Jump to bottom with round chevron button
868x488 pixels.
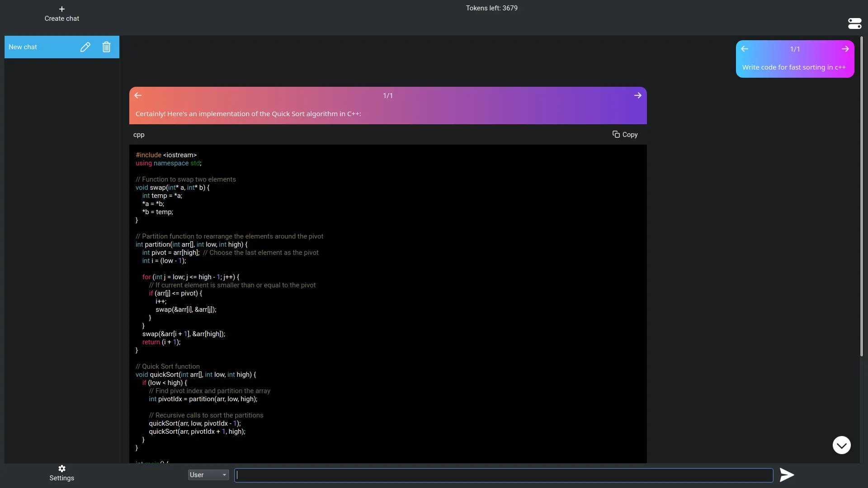click(842, 445)
